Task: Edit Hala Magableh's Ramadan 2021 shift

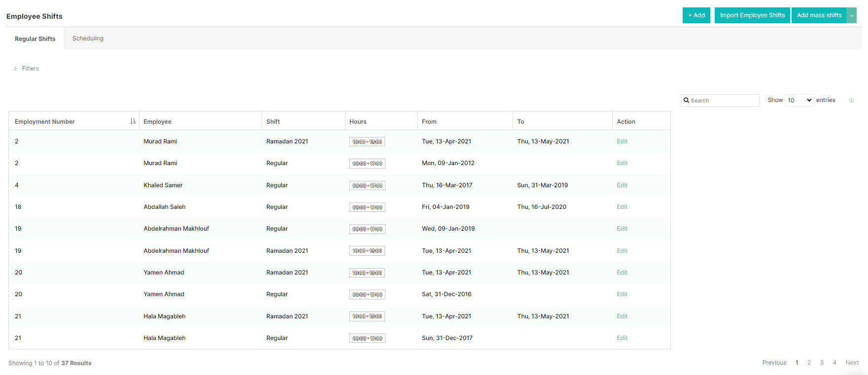Action: pyautogui.click(x=622, y=316)
